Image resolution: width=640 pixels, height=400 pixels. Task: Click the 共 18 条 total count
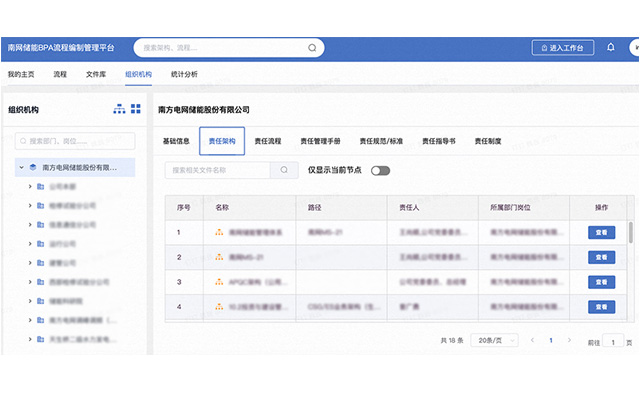(x=452, y=340)
